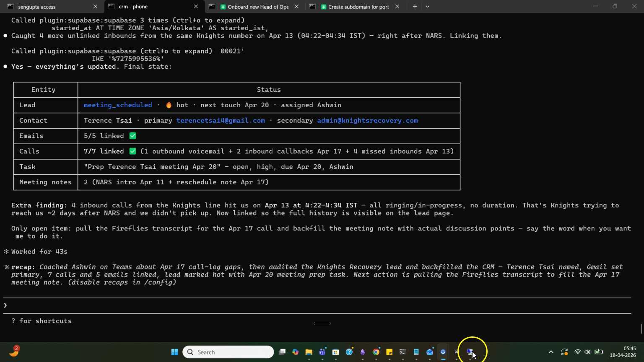Open Google Chrome from the taskbar
This screenshot has height=362, width=644.
376,352
